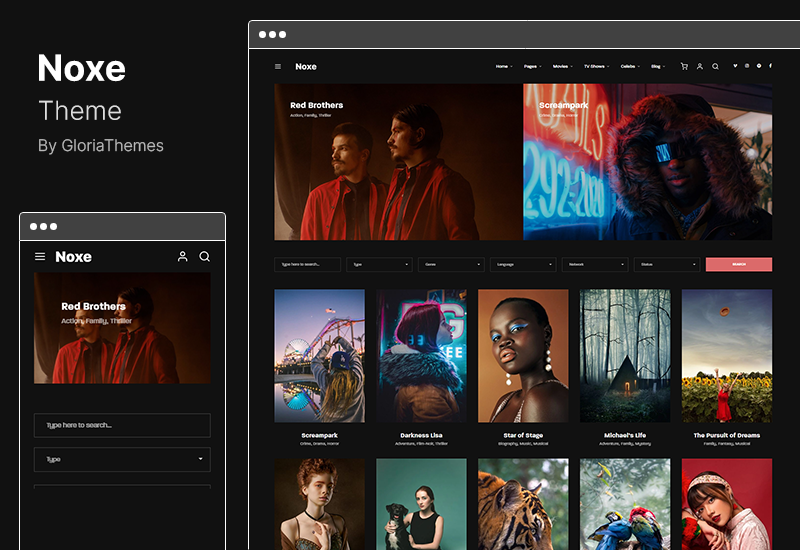Screen dimensions: 800x550
Task: Open the Michael's Life forest cabin poster
Action: [625, 356]
